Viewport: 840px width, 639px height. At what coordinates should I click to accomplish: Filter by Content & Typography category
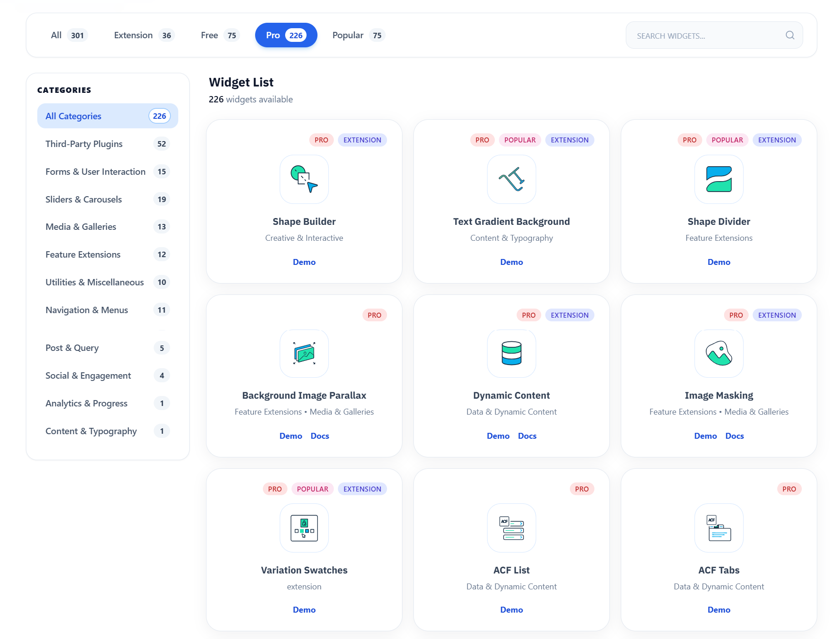108,431
